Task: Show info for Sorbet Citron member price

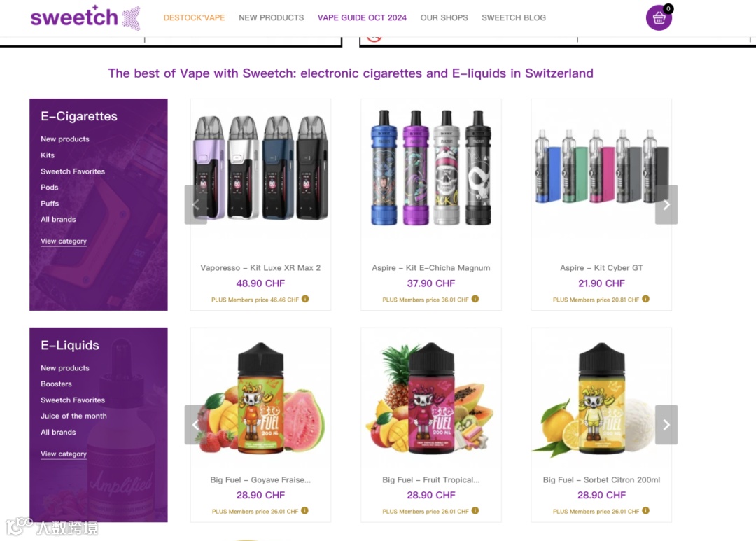Action: [x=645, y=511]
